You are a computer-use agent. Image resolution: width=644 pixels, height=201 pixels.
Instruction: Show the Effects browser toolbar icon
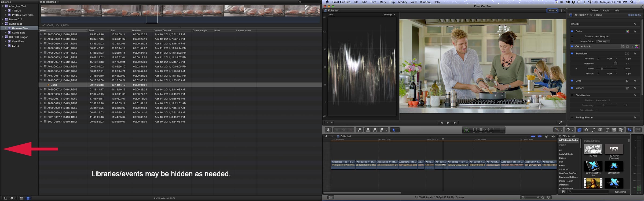tap(579, 130)
